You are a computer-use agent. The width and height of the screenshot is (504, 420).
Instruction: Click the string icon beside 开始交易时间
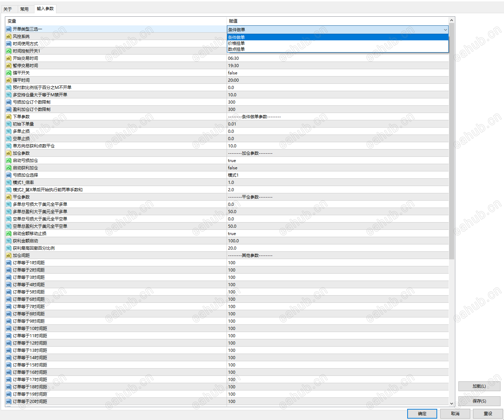[x=9, y=58]
